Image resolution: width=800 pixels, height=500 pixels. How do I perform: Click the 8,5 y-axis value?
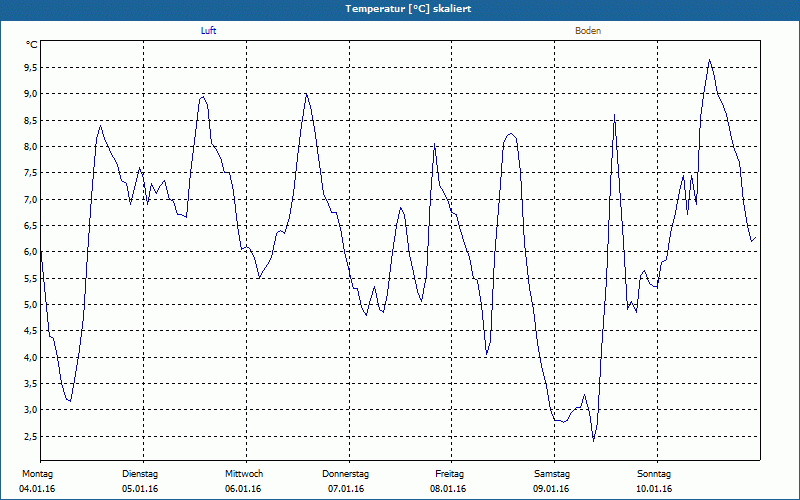point(32,120)
